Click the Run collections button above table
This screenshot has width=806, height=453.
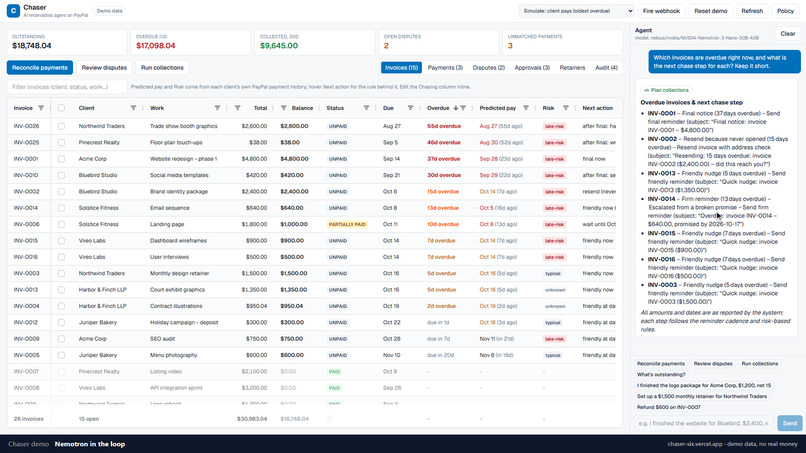[162, 67]
